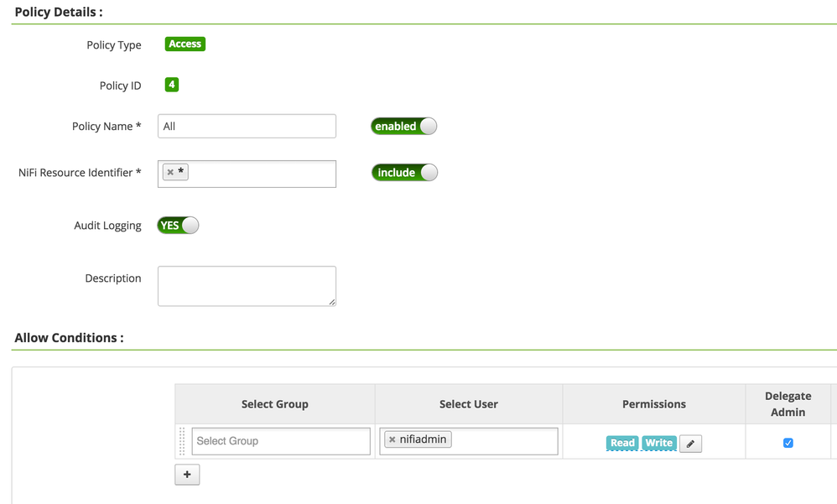Image resolution: width=837 pixels, height=504 pixels.
Task: Switch the include resource toggle
Action: [404, 173]
